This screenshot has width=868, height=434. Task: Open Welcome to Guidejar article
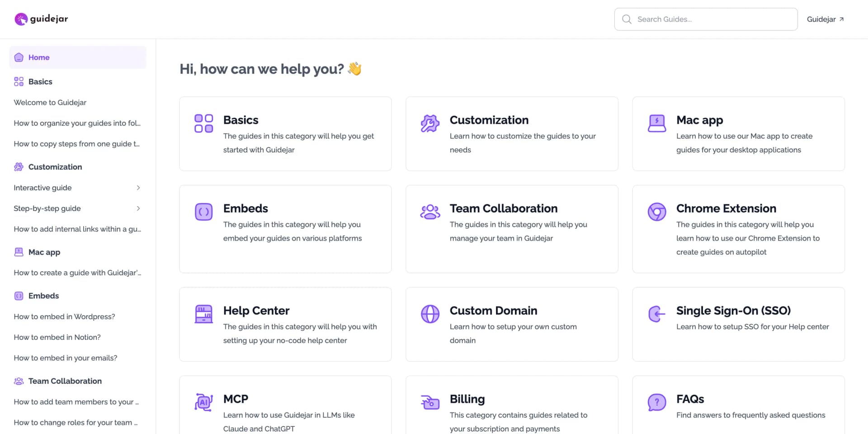(x=50, y=103)
